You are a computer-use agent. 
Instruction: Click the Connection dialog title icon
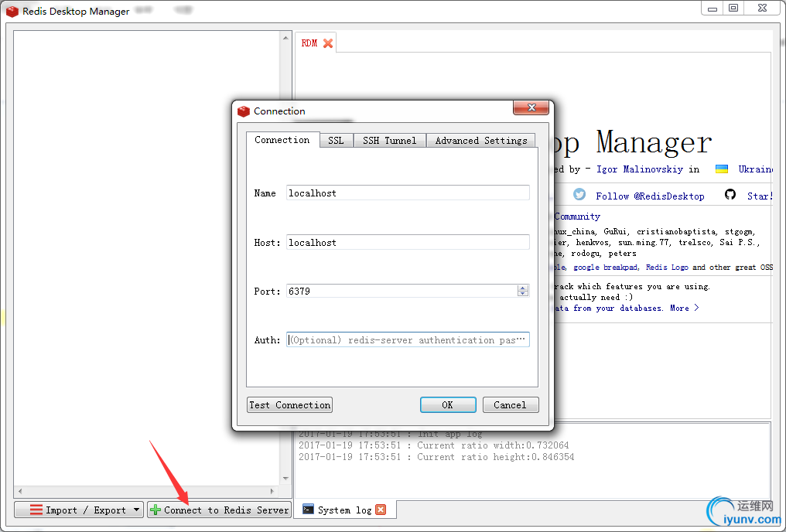click(244, 111)
